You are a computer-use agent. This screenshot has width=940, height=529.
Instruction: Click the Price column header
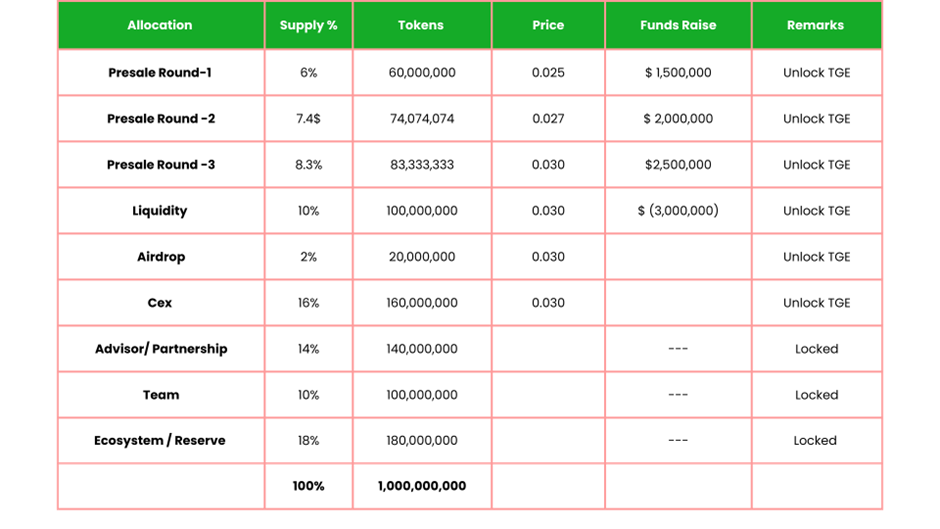click(548, 25)
